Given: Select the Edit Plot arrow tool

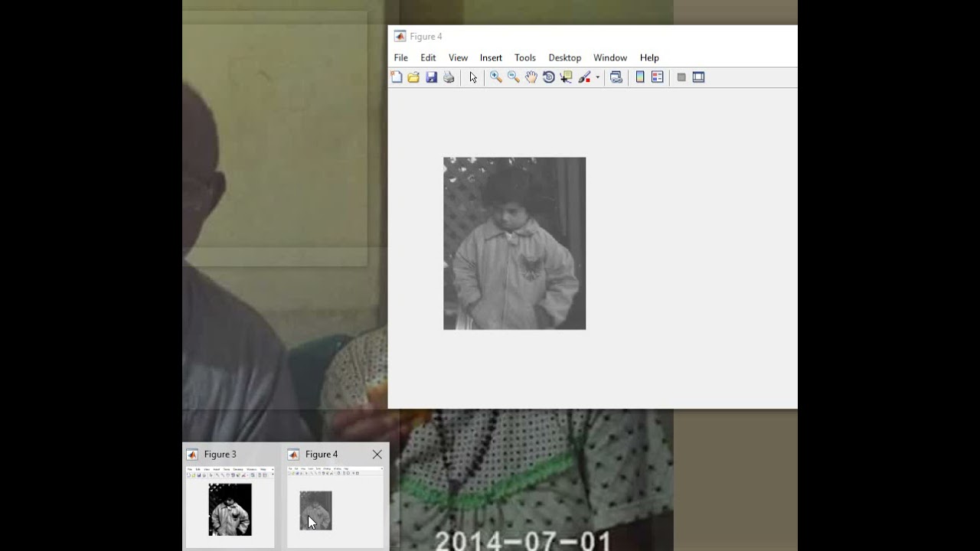Looking at the screenshot, I should 473,77.
